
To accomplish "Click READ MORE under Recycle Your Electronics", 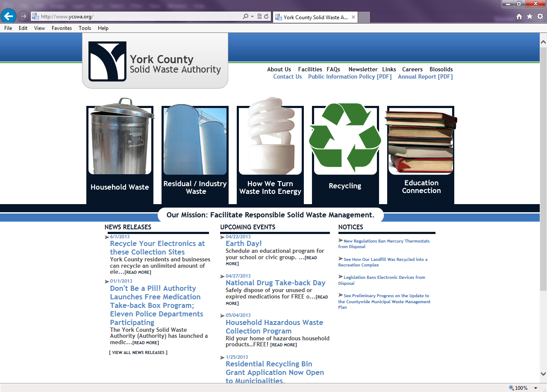I will [138, 272].
